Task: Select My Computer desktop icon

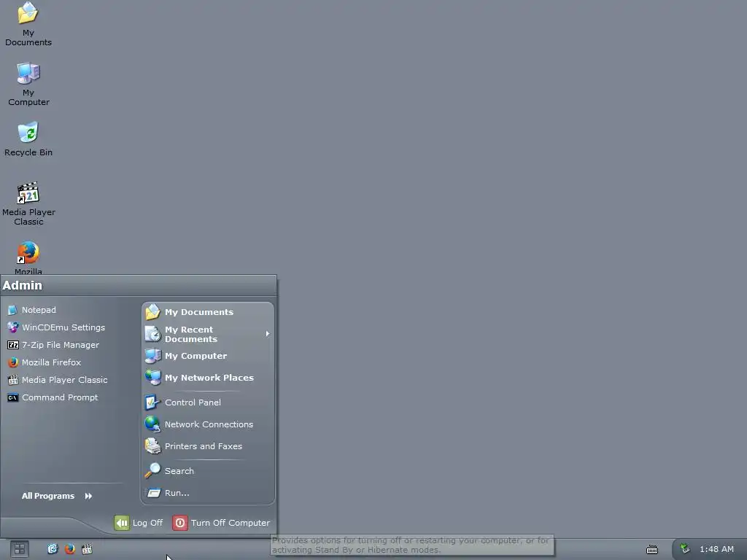Action: click(28, 85)
